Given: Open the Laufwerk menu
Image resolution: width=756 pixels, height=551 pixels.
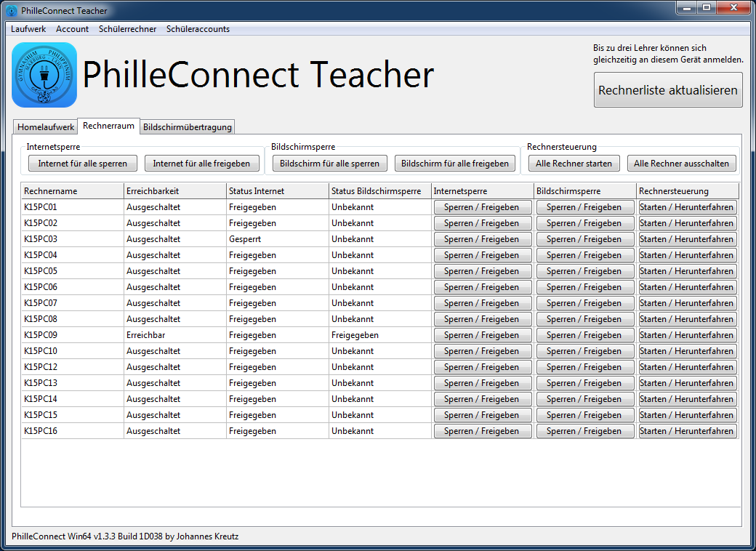Looking at the screenshot, I should (28, 29).
